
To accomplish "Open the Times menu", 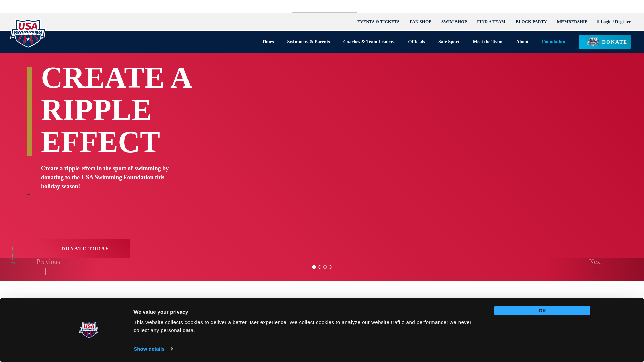I will pyautogui.click(x=268, y=42).
